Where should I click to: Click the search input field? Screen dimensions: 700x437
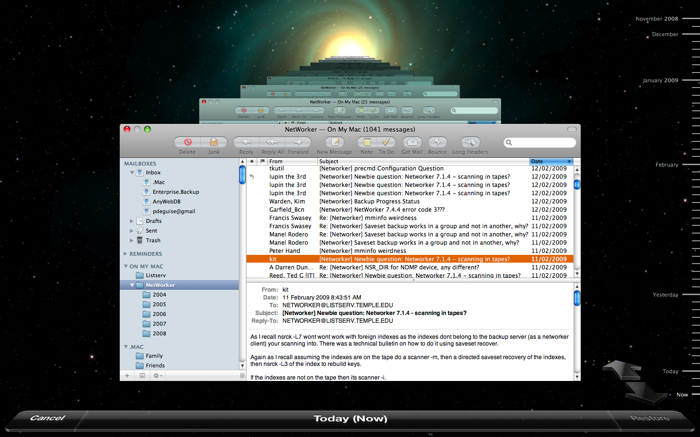click(x=540, y=142)
